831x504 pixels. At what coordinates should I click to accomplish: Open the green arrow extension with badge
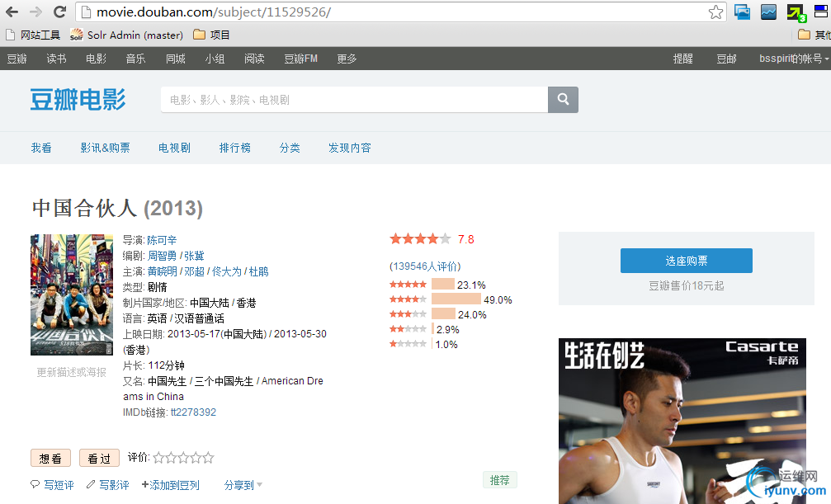click(x=796, y=12)
